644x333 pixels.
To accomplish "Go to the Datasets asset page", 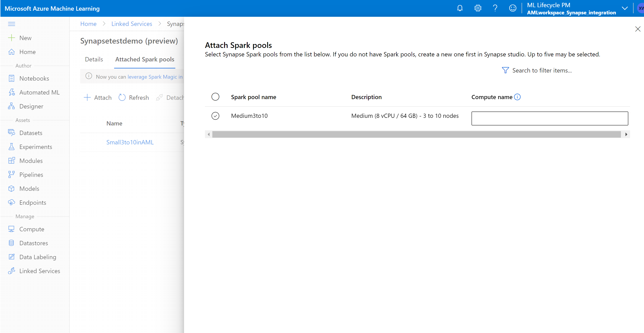I will [31, 133].
